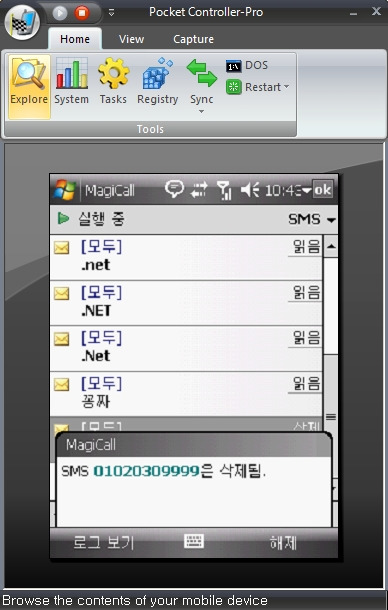Click the Pocket Controller application orb

(22, 22)
